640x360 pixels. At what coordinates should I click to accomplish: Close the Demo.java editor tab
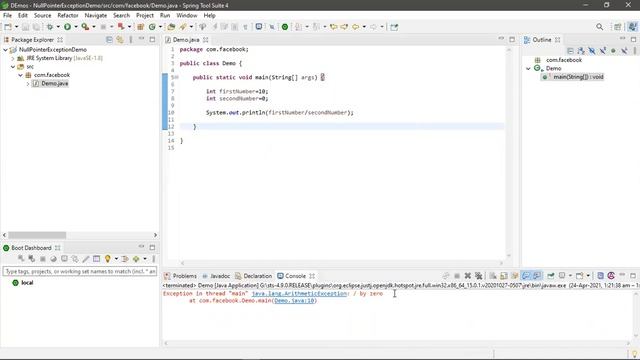206,40
